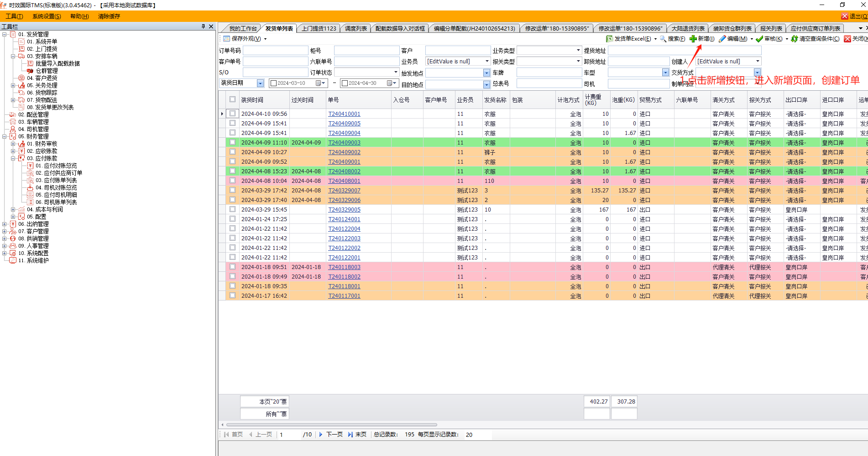Check the row checkbox for order T240410001

(233, 114)
